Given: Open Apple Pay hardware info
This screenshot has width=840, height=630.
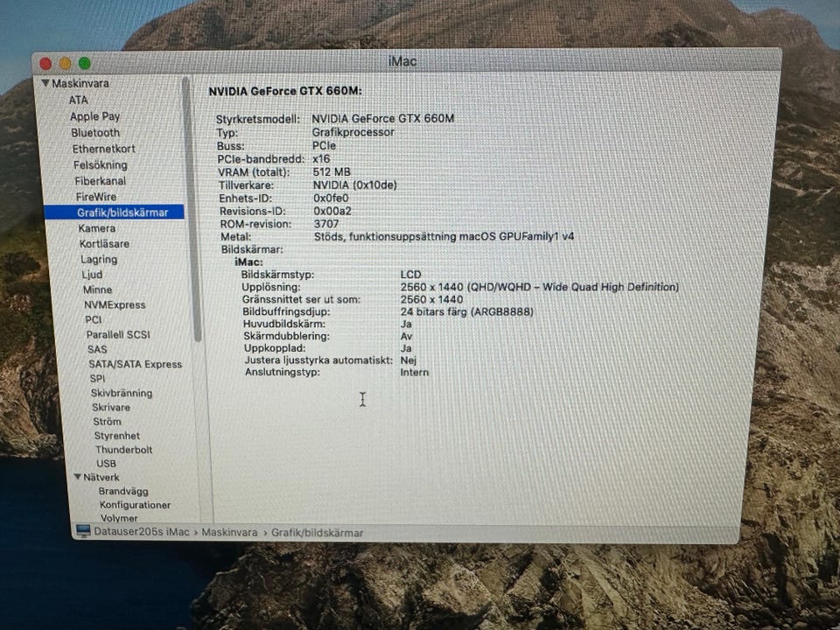Looking at the screenshot, I should pyautogui.click(x=94, y=116).
